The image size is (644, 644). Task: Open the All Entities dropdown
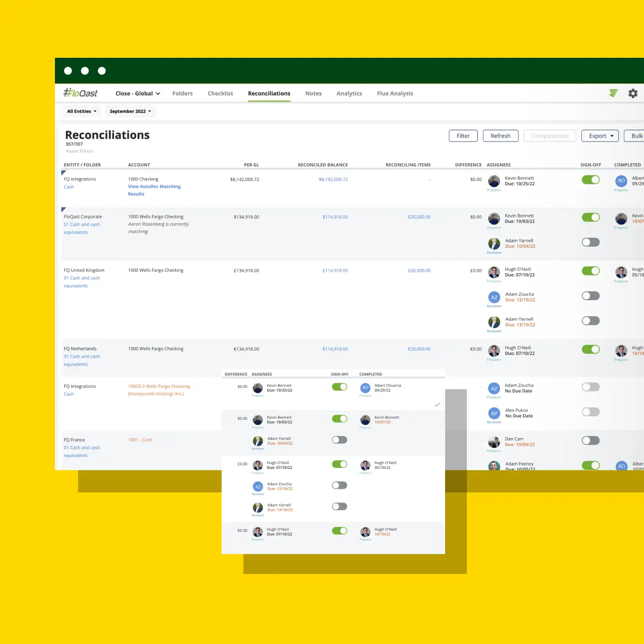(82, 112)
